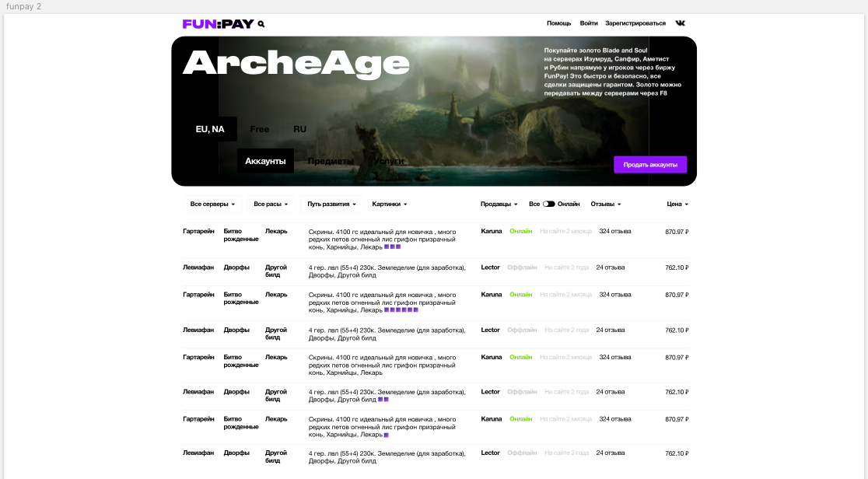Open the Отзывы sort dropdown
Viewport: 868px width, 479px height.
tap(606, 204)
